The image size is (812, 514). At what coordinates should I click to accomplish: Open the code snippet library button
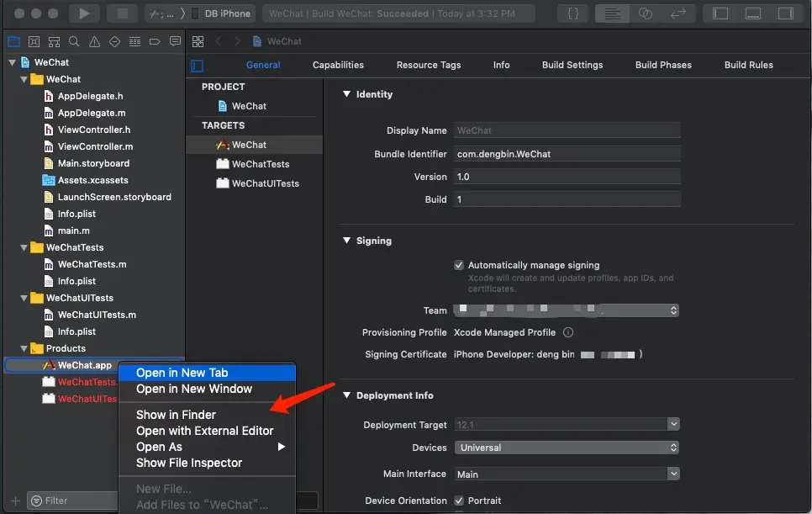click(572, 13)
